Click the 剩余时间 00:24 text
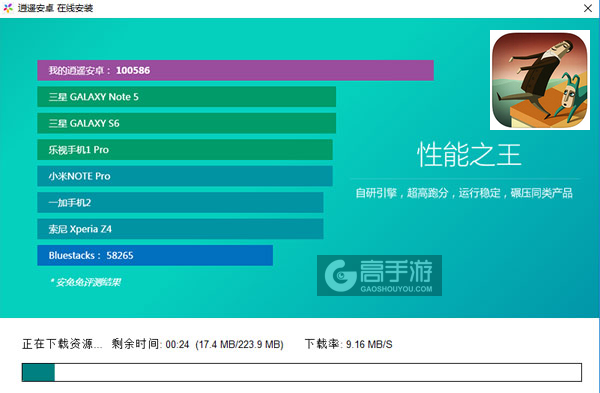The width and height of the screenshot is (600, 393). click(x=150, y=344)
